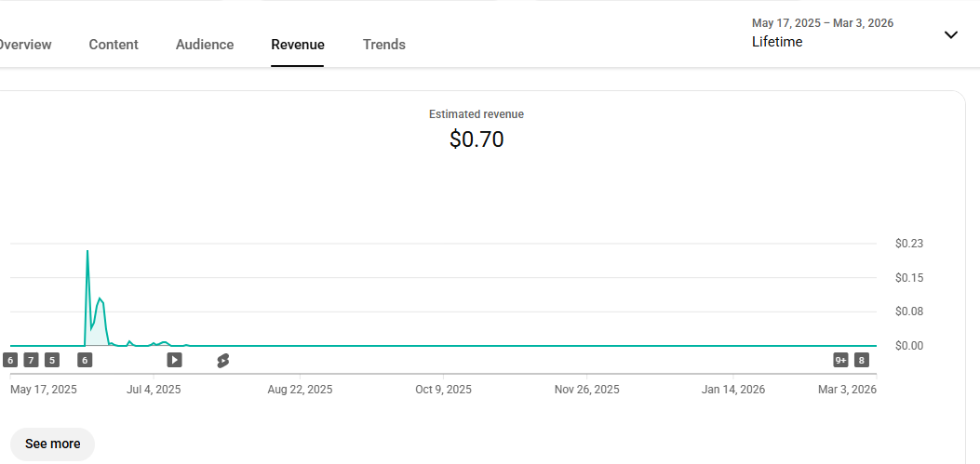This screenshot has height=464, width=980.
Task: Click the video play marker under chart
Action: pos(174,360)
